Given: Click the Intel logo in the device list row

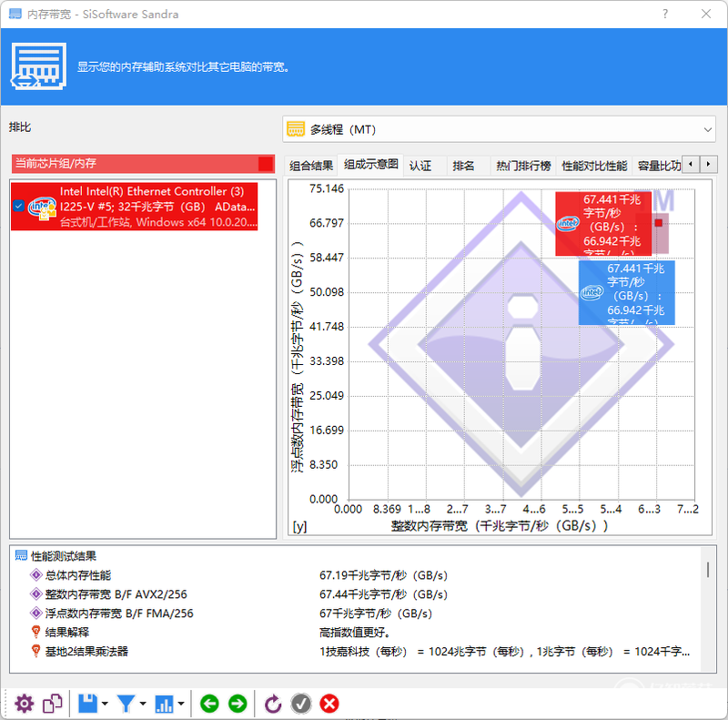Looking at the screenshot, I should tap(42, 207).
